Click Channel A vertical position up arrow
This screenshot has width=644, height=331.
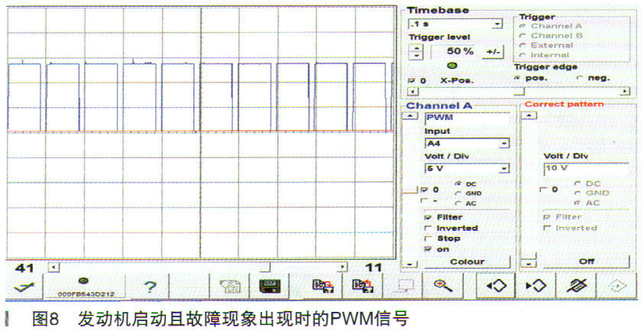point(409,116)
